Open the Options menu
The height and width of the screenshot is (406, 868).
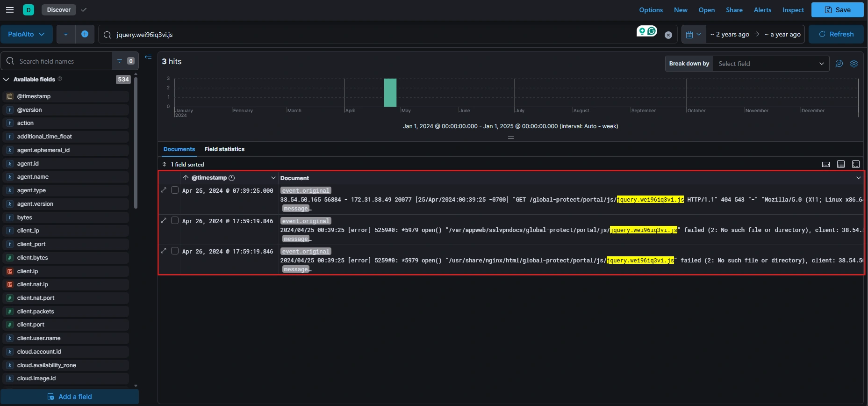[651, 10]
